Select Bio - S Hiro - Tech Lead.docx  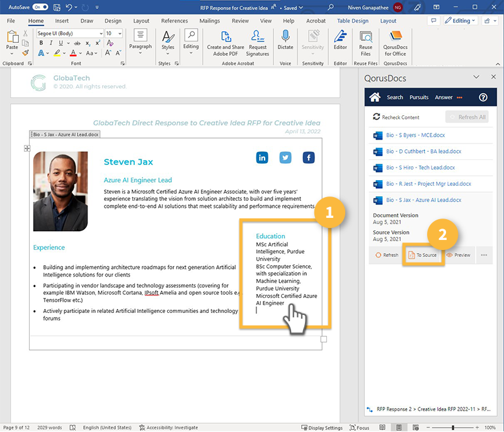(x=420, y=168)
